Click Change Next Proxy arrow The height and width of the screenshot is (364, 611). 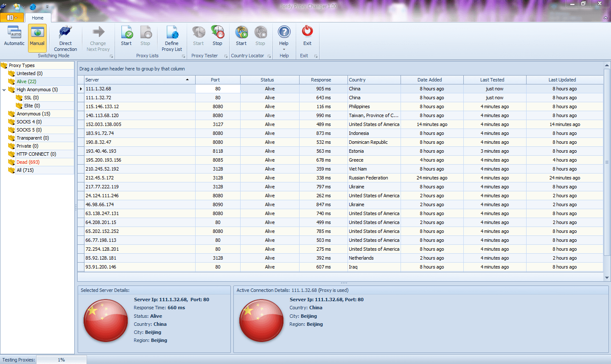[98, 32]
